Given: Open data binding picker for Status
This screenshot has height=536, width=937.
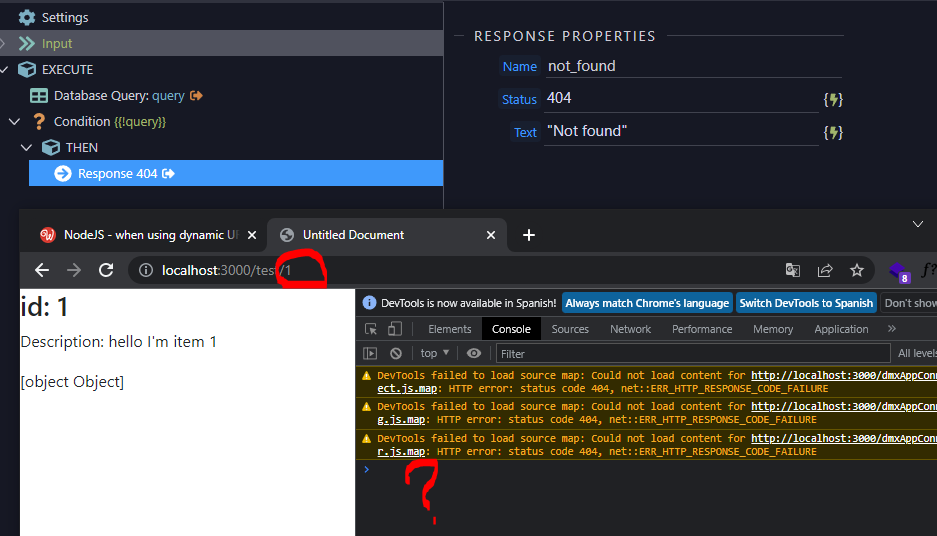Looking at the screenshot, I should point(833,100).
